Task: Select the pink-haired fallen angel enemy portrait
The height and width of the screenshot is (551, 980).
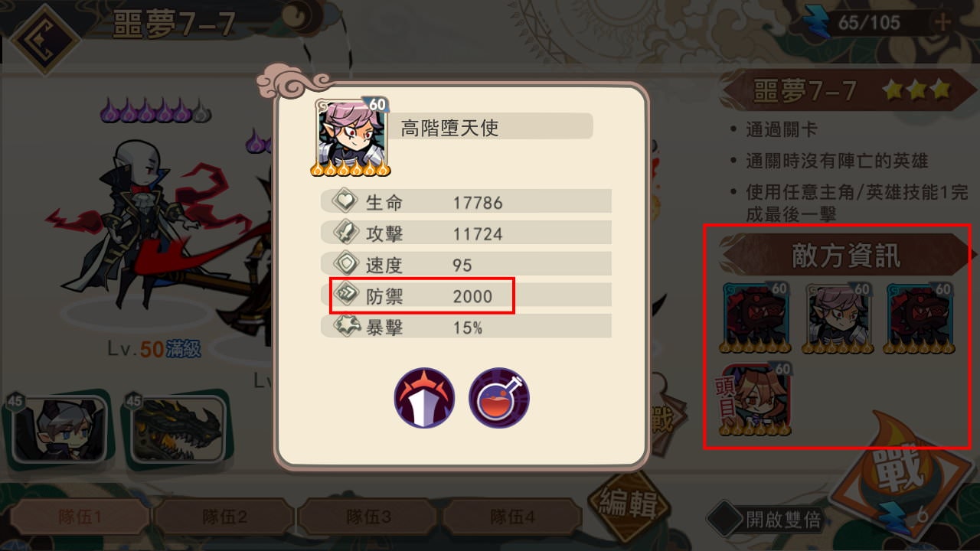Action: pyautogui.click(x=838, y=318)
